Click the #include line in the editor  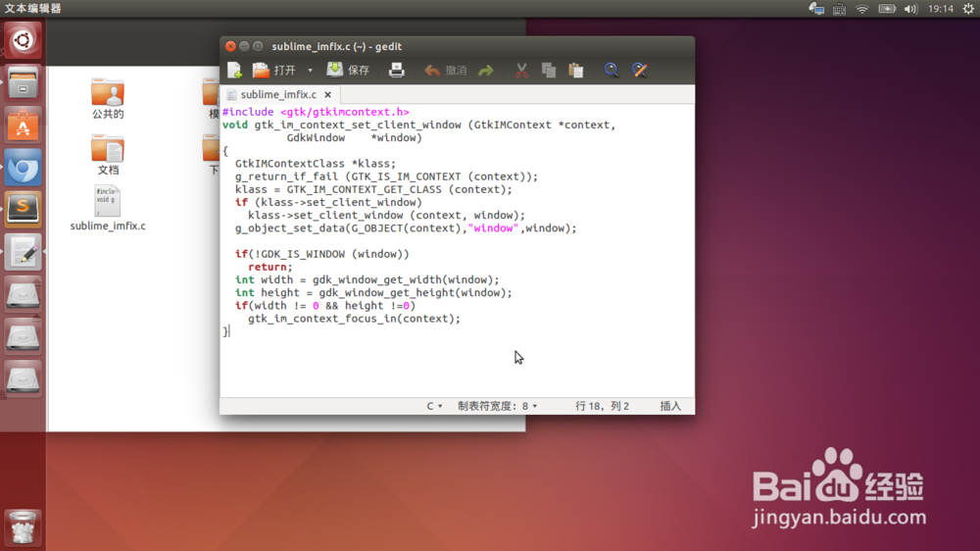[316, 112]
